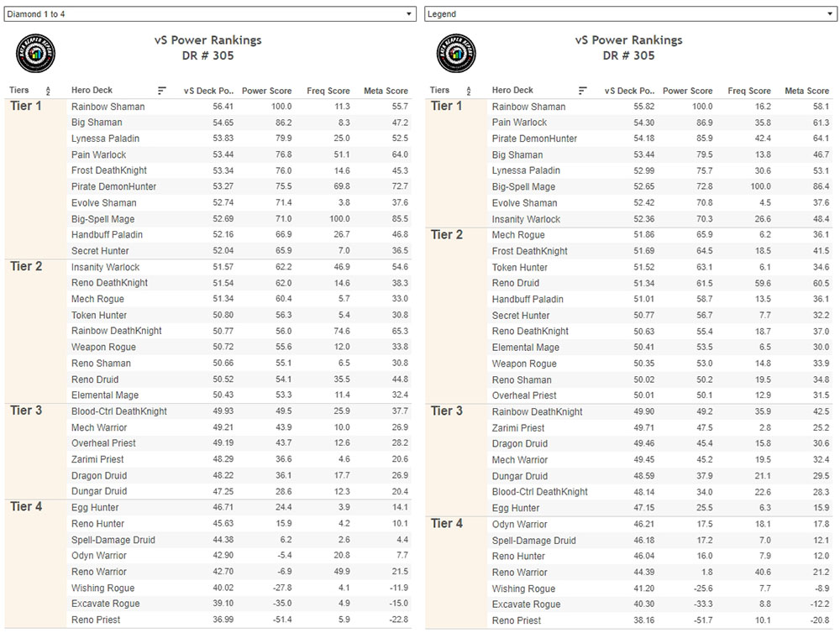
Task: Click right table vS Deck Po.. column header
Action: (629, 91)
